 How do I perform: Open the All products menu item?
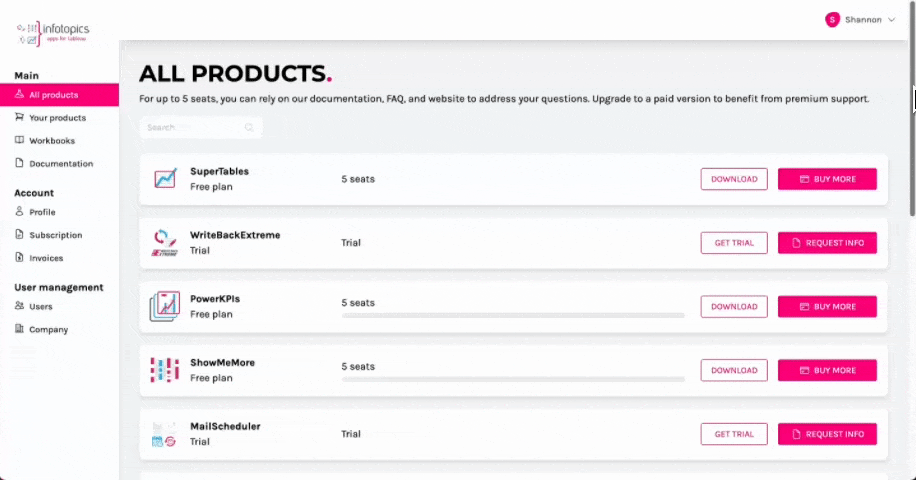tap(60, 95)
